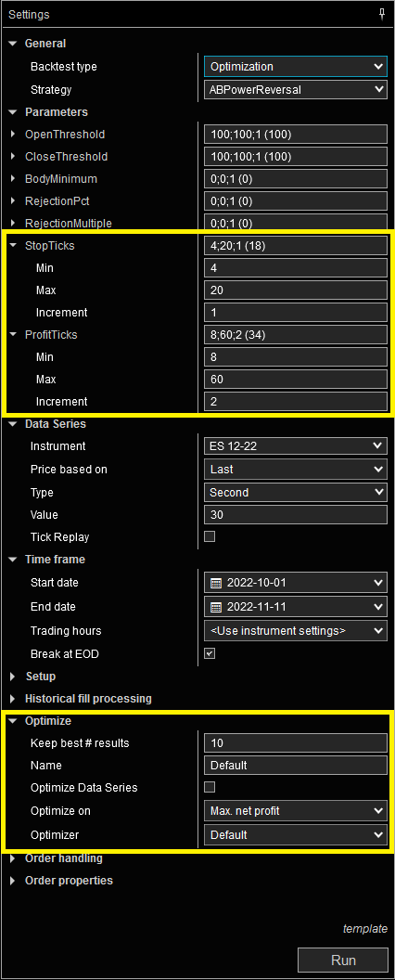Screen dimensions: 395x980
Task: Collapse the Data Series section
Action: click(13, 424)
